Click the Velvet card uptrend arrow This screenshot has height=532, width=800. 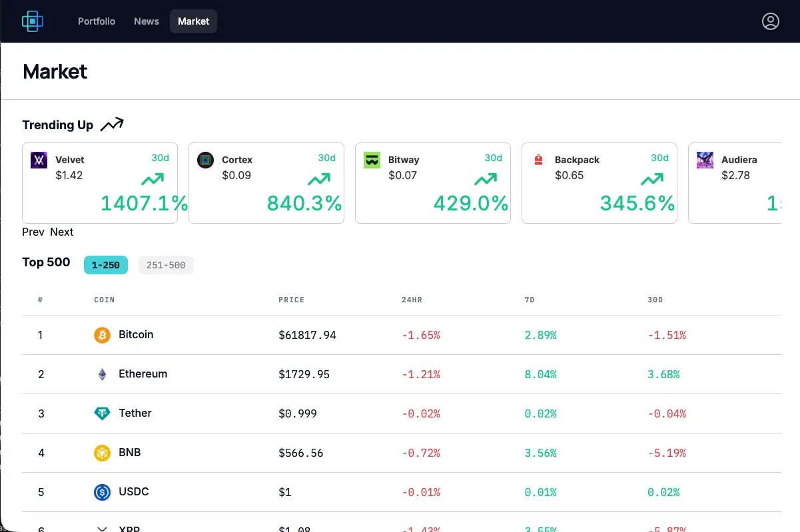click(153, 179)
